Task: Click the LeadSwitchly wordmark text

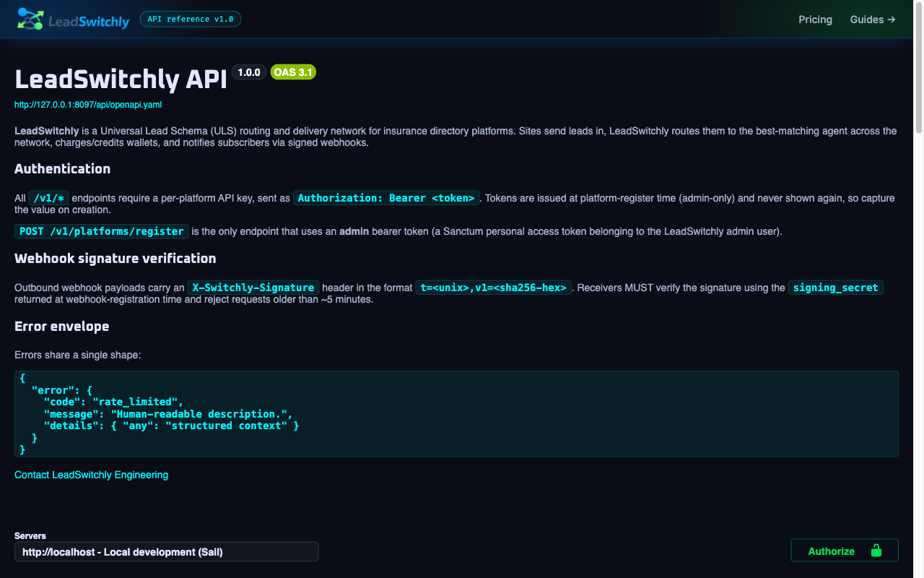Action: (x=89, y=22)
